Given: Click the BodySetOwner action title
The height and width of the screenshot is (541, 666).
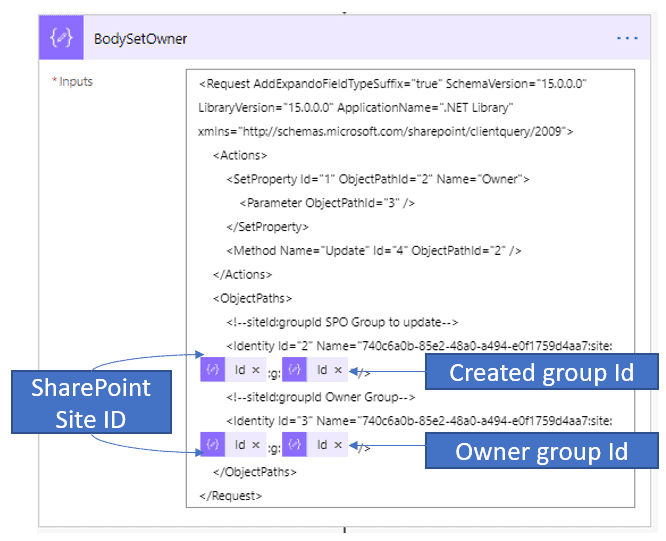Looking at the screenshot, I should [x=141, y=39].
